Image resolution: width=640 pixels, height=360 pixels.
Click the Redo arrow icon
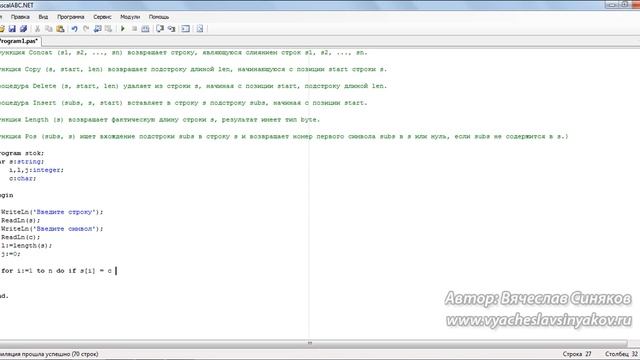[x=86, y=29]
